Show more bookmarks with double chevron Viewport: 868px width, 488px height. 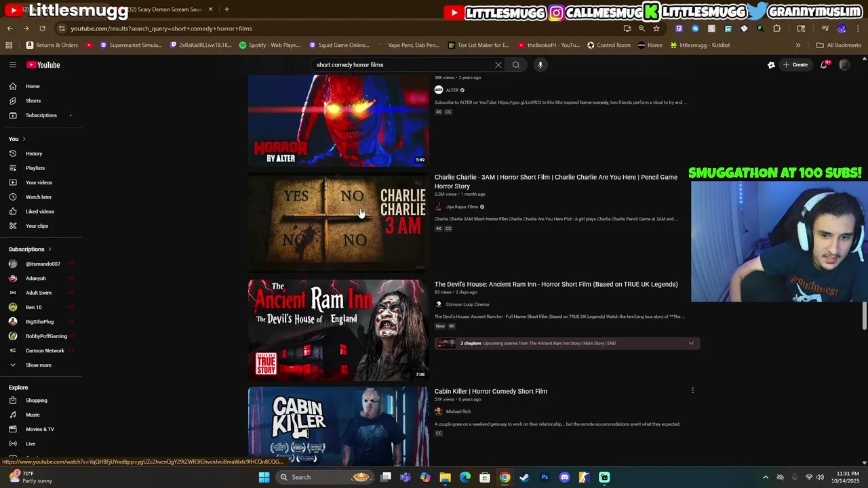click(798, 45)
